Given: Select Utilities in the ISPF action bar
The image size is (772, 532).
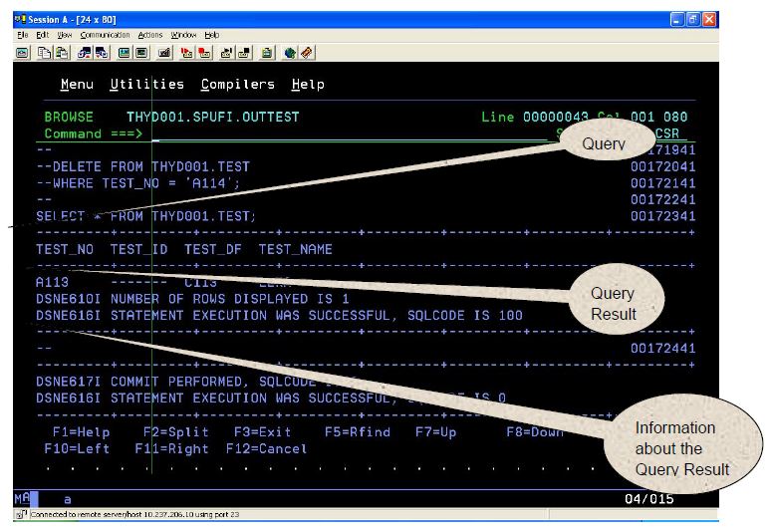Looking at the screenshot, I should (x=147, y=85).
